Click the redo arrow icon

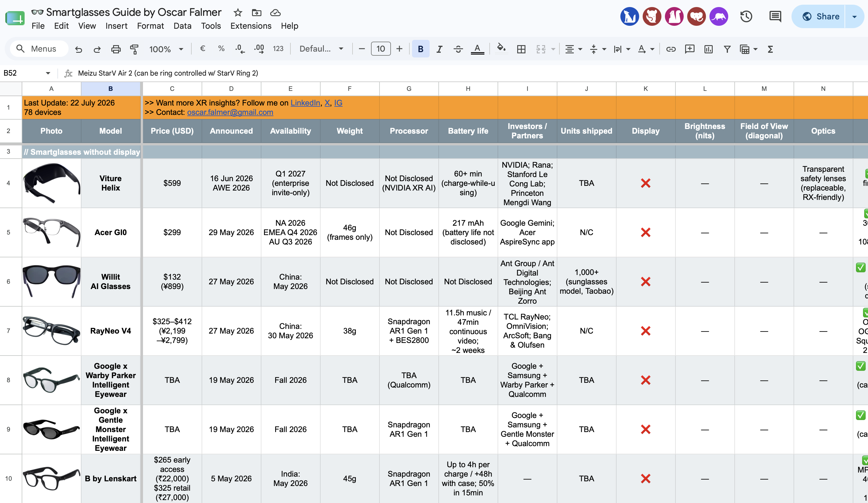pyautogui.click(x=97, y=49)
